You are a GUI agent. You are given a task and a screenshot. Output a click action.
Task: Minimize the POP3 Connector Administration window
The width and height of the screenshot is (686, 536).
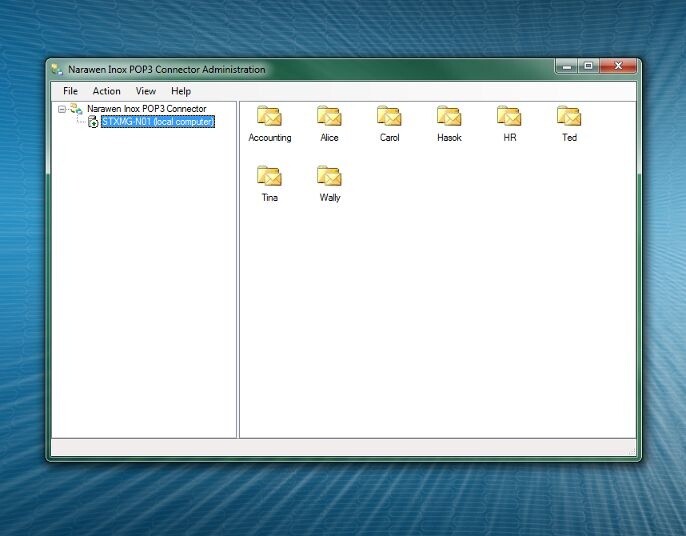pos(567,66)
